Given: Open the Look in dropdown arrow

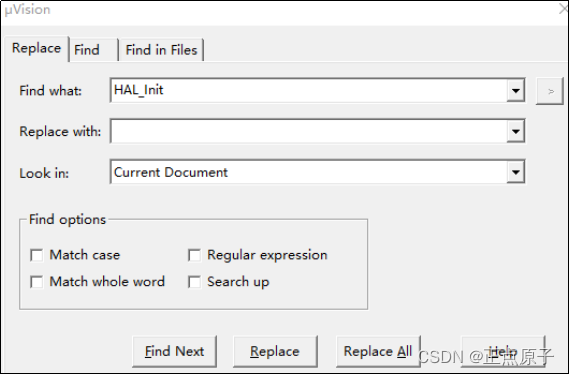Looking at the screenshot, I should tap(515, 172).
